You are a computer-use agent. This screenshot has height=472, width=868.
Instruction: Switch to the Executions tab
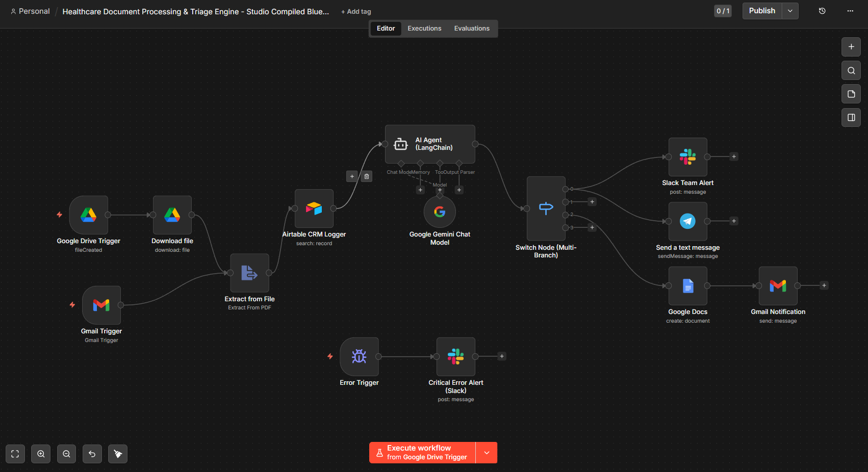pyautogui.click(x=424, y=29)
